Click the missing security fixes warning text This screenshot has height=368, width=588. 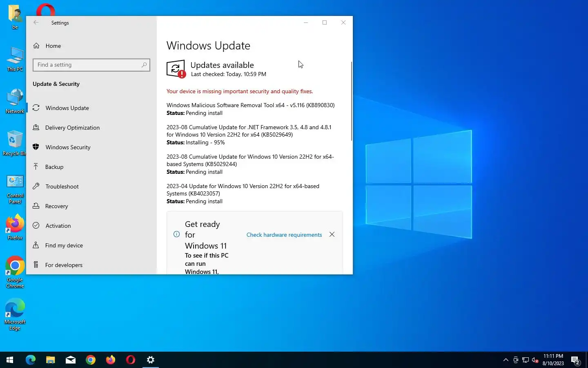[x=240, y=91]
